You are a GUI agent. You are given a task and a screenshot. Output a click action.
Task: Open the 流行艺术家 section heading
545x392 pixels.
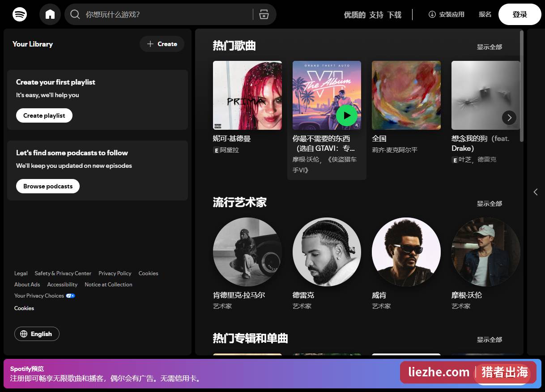coord(239,202)
